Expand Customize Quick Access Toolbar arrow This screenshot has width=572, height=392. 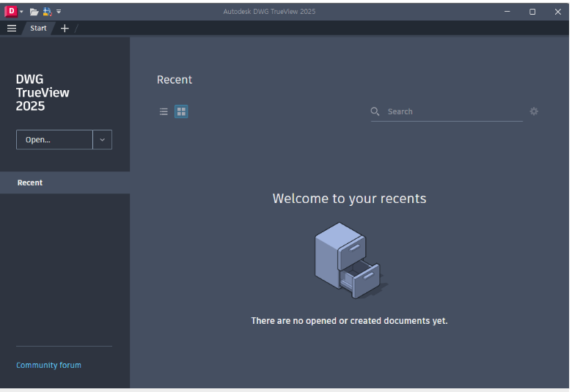tap(59, 12)
